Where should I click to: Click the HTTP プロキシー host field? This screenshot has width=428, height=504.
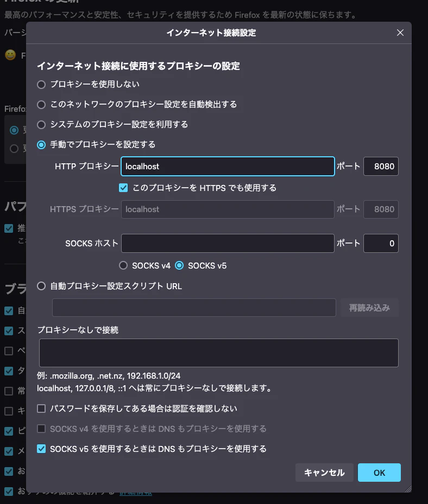point(227,166)
